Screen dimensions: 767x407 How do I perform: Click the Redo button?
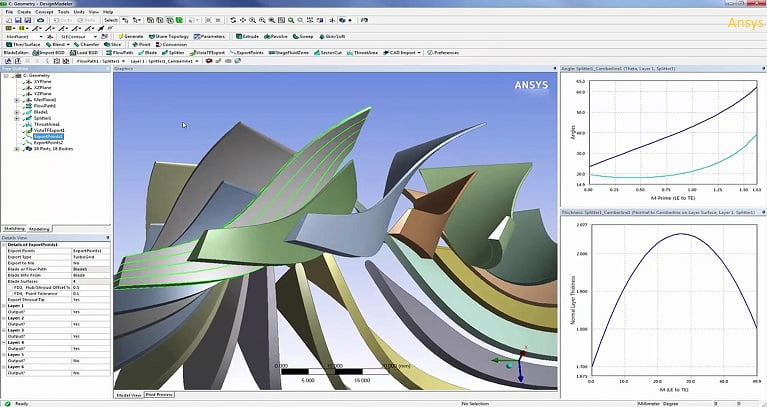coord(86,20)
